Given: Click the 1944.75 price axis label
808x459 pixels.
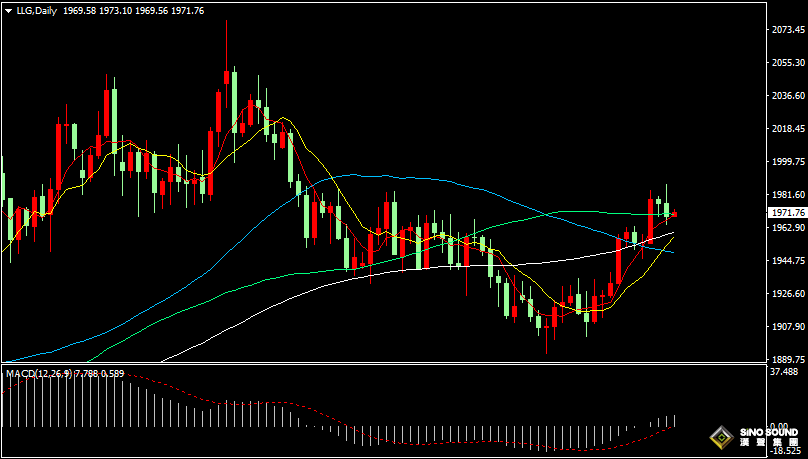Looking at the screenshot, I should [x=788, y=261].
